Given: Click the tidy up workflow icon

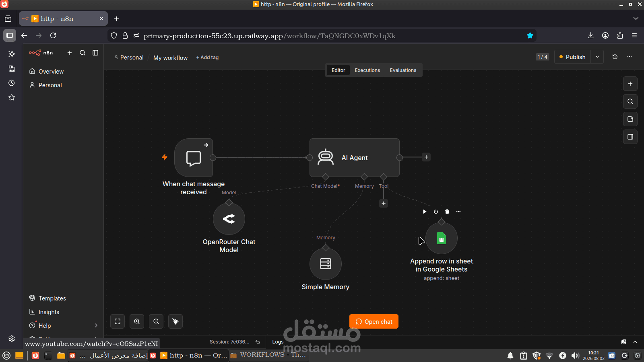Looking at the screenshot, I should pyautogui.click(x=175, y=321).
